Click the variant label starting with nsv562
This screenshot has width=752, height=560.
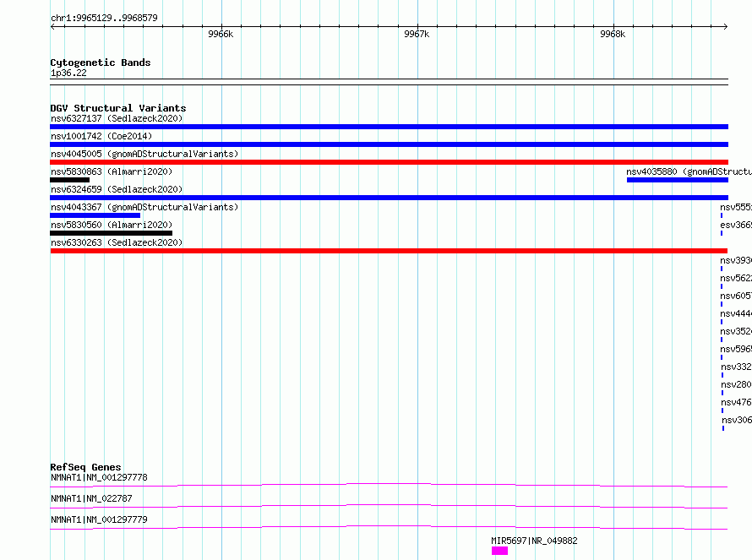click(736, 278)
